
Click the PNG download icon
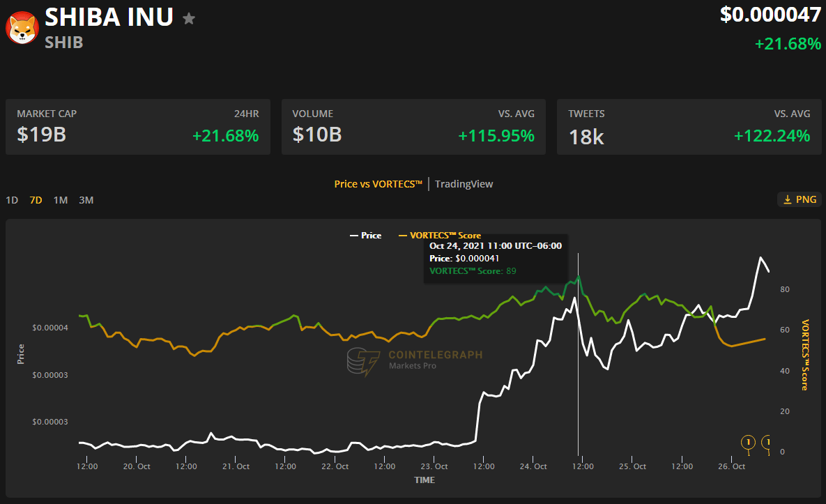pos(799,199)
